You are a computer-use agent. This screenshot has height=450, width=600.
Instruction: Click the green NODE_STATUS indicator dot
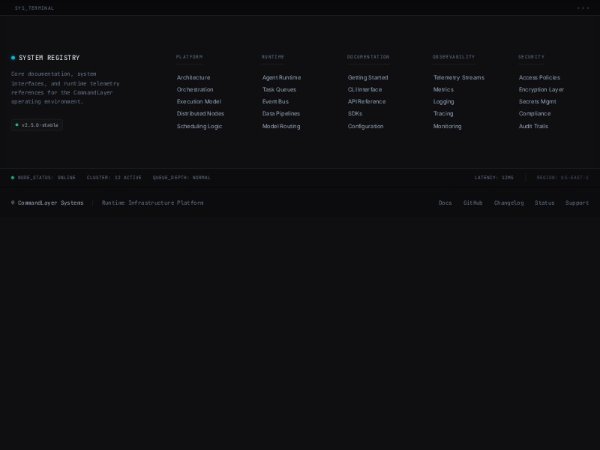[x=13, y=178]
